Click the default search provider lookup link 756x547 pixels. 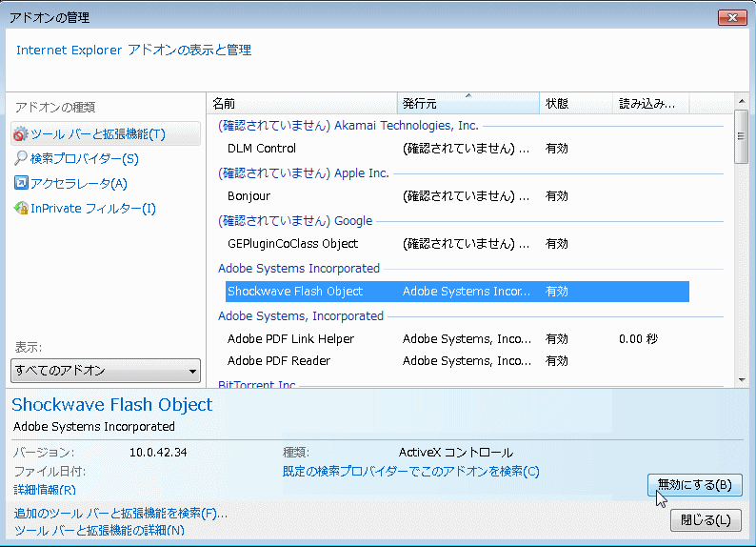[410, 472]
